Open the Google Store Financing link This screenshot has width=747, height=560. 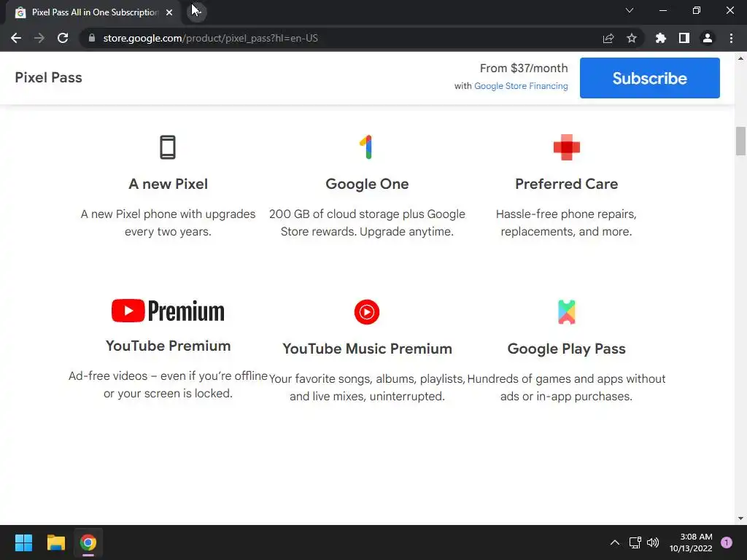[521, 86]
